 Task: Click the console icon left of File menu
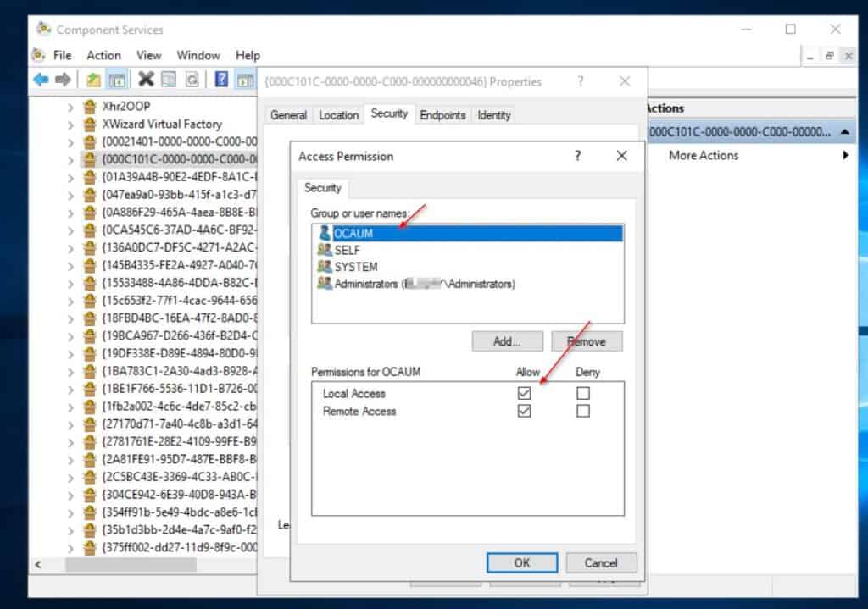tap(38, 55)
